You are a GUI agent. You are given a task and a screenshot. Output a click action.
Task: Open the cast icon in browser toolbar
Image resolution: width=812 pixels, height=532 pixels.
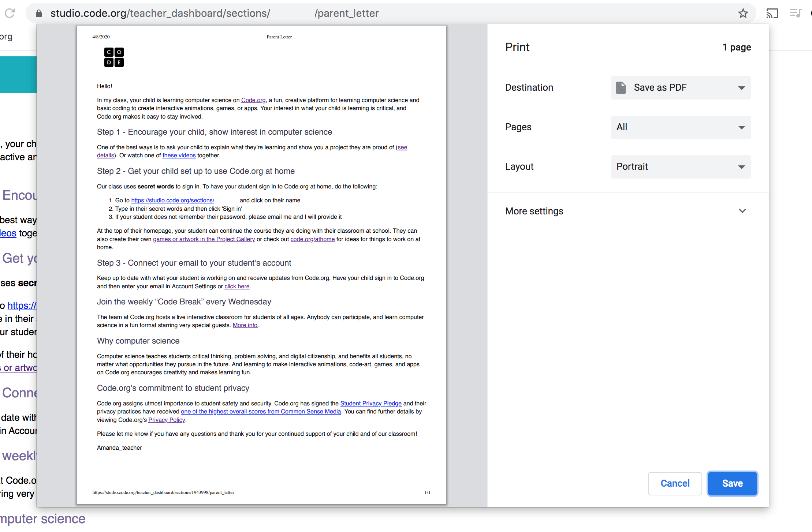(x=772, y=14)
